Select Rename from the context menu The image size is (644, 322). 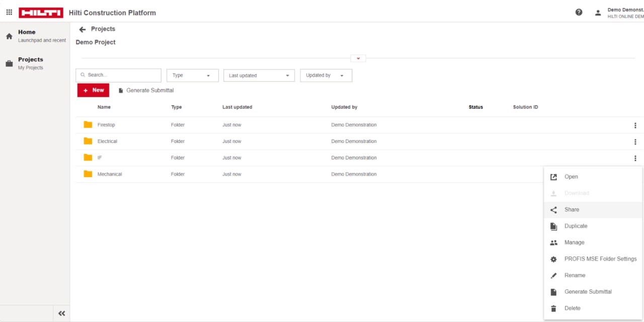575,275
